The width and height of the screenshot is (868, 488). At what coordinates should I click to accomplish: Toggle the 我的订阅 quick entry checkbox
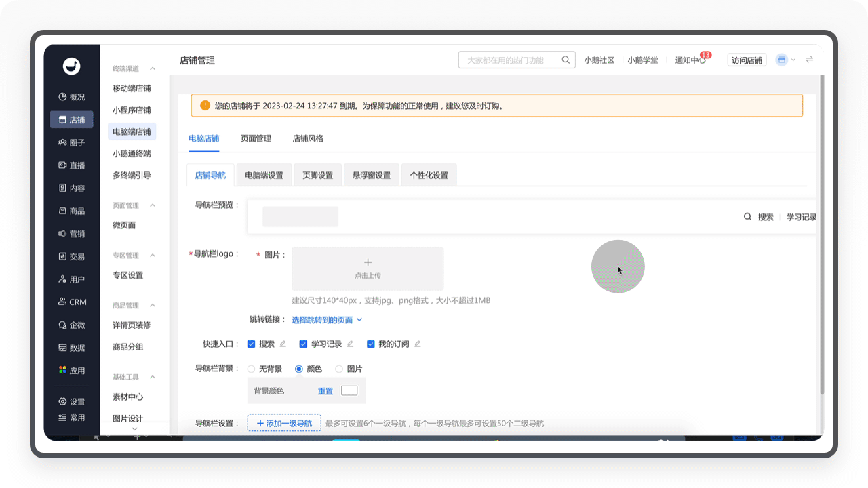[370, 344]
